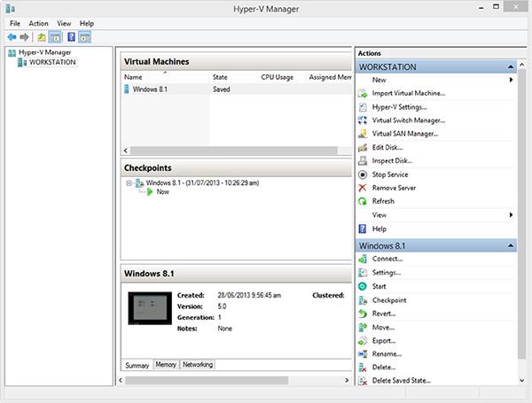Click the Revert icon in Actions
The height and width of the screenshot is (403, 532).
click(x=363, y=314)
